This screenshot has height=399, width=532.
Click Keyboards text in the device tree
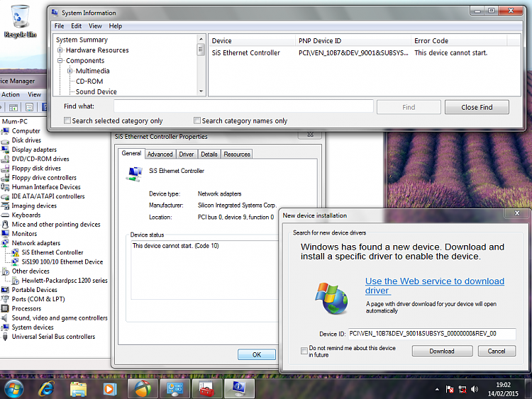pos(26,215)
